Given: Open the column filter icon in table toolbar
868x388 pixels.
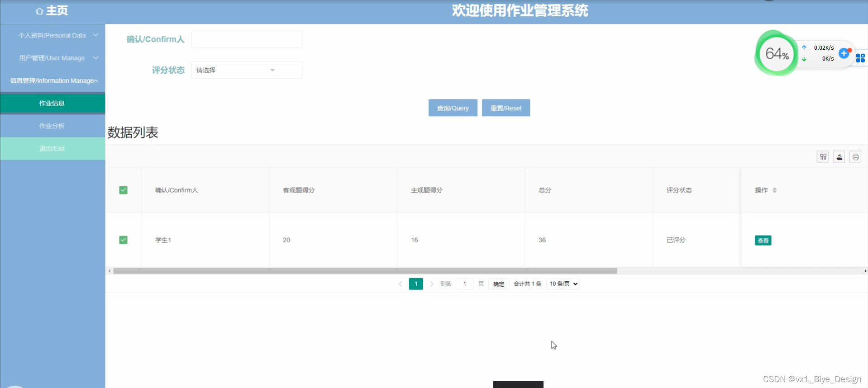Looking at the screenshot, I should tap(823, 157).
